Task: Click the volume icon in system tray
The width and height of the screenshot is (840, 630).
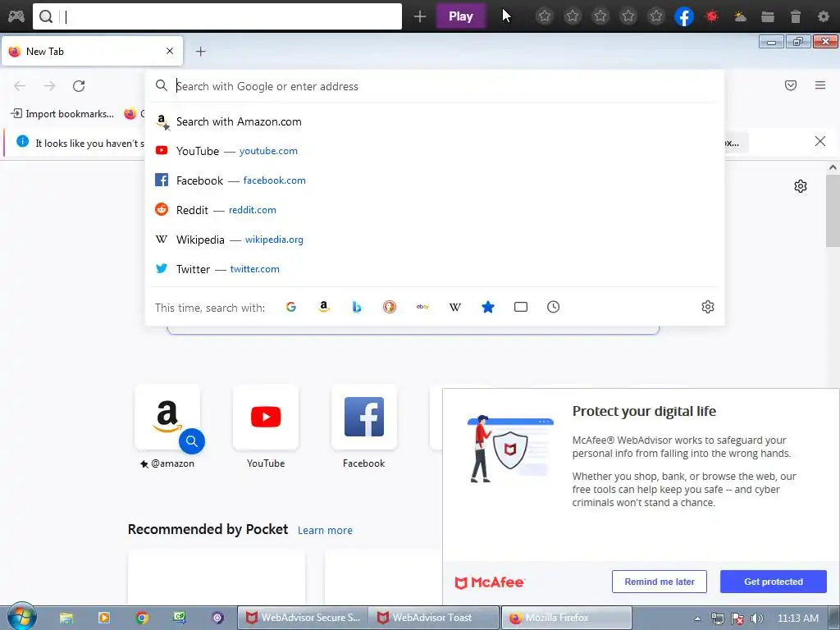Action: coord(757,619)
